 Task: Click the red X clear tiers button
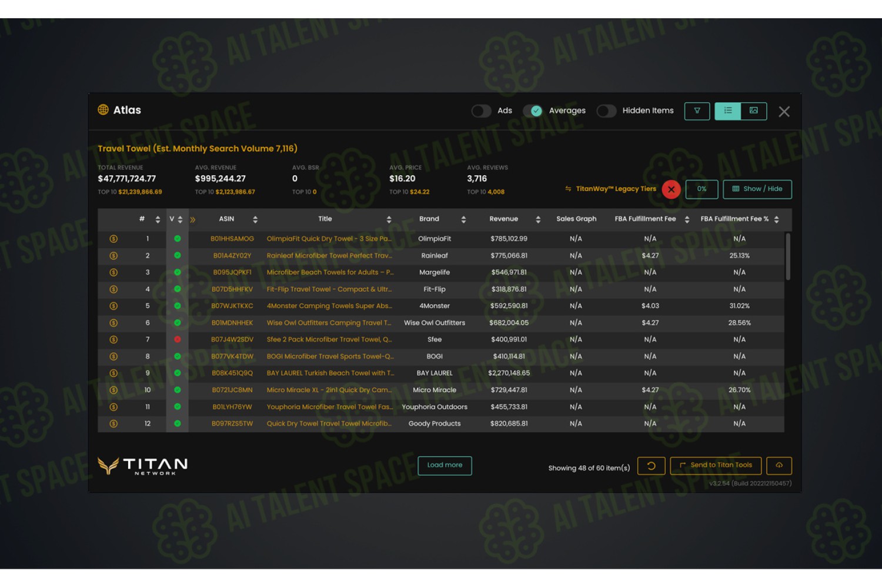pyautogui.click(x=671, y=189)
